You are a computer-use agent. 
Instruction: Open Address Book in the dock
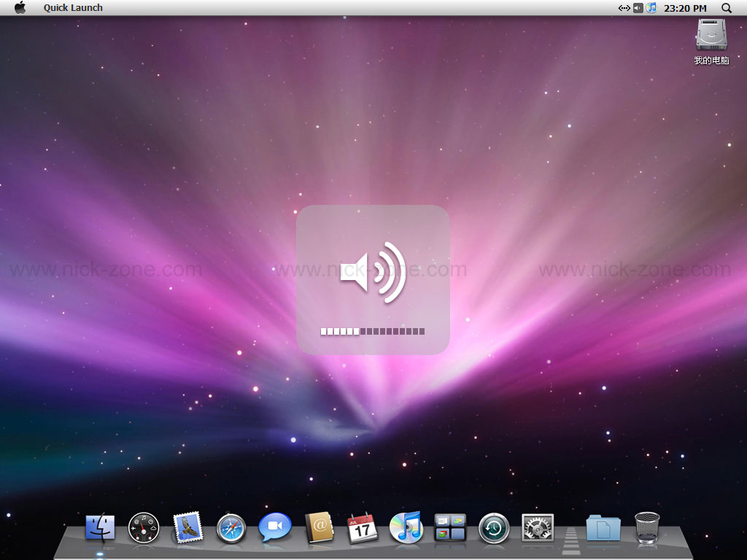pos(320,527)
